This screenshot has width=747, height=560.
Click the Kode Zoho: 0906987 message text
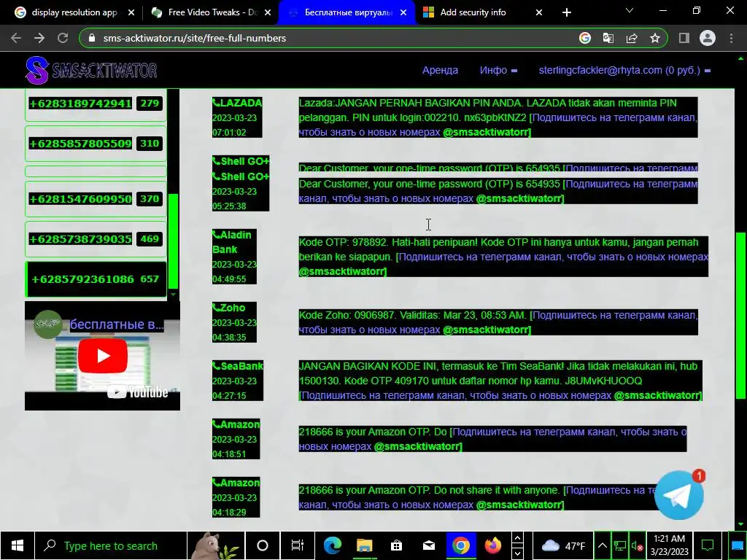coord(498,322)
